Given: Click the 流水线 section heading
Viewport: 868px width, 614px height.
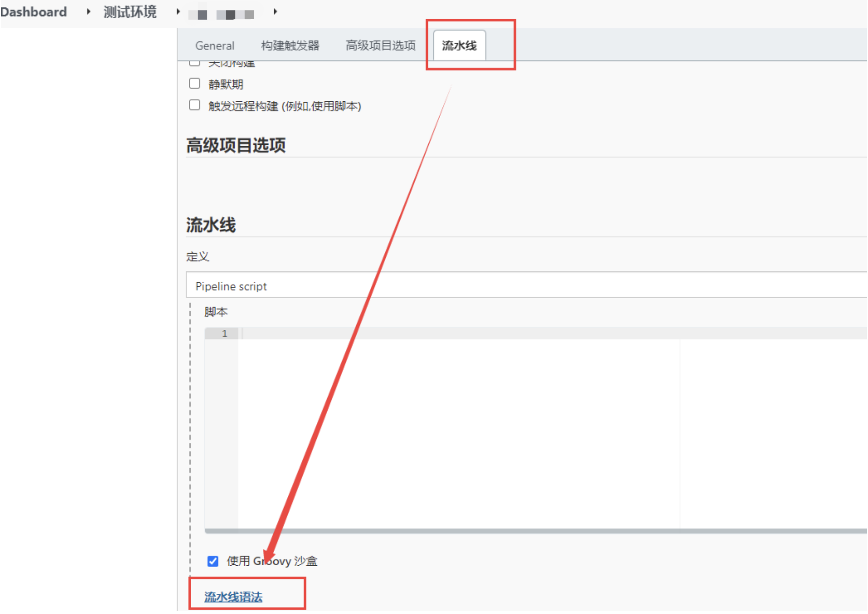Looking at the screenshot, I should click(211, 225).
